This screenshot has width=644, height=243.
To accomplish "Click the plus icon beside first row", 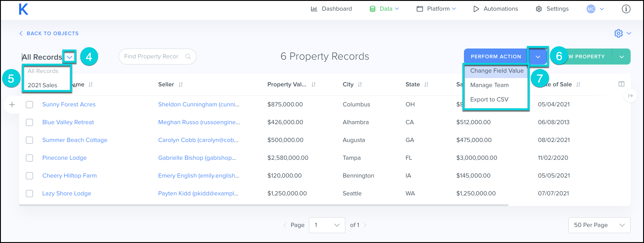I will 12,104.
